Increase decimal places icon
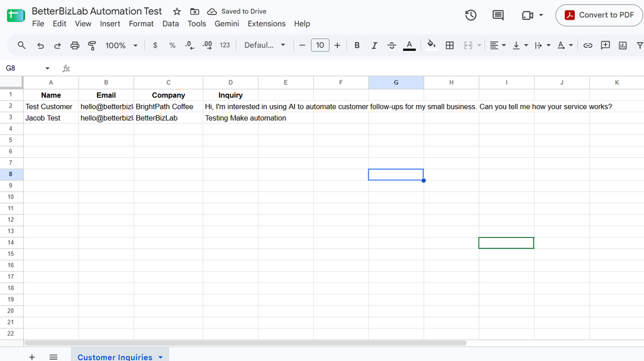 click(208, 45)
